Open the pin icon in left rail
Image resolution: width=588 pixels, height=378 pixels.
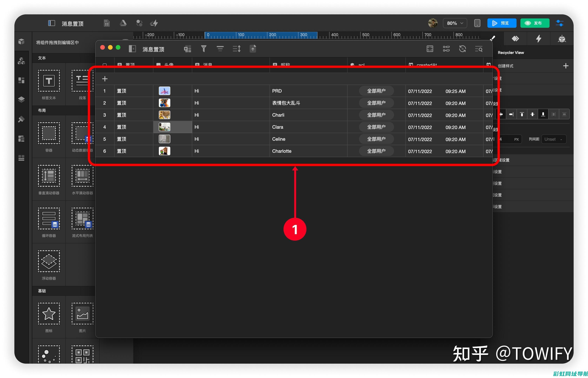21,119
